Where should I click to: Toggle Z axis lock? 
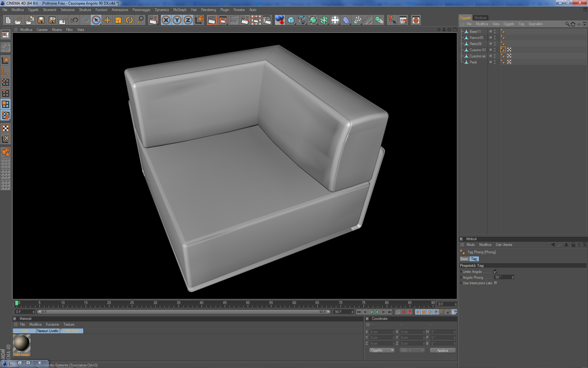coord(188,20)
